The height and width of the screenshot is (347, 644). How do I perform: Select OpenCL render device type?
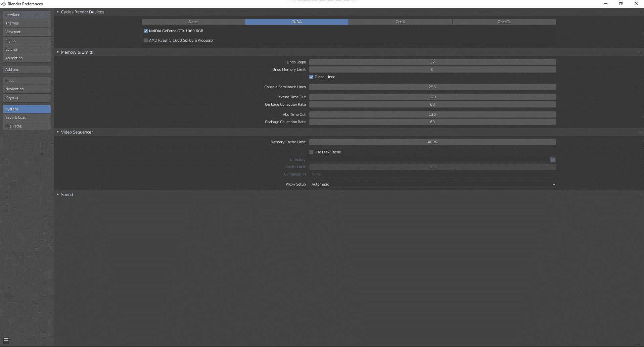point(504,22)
